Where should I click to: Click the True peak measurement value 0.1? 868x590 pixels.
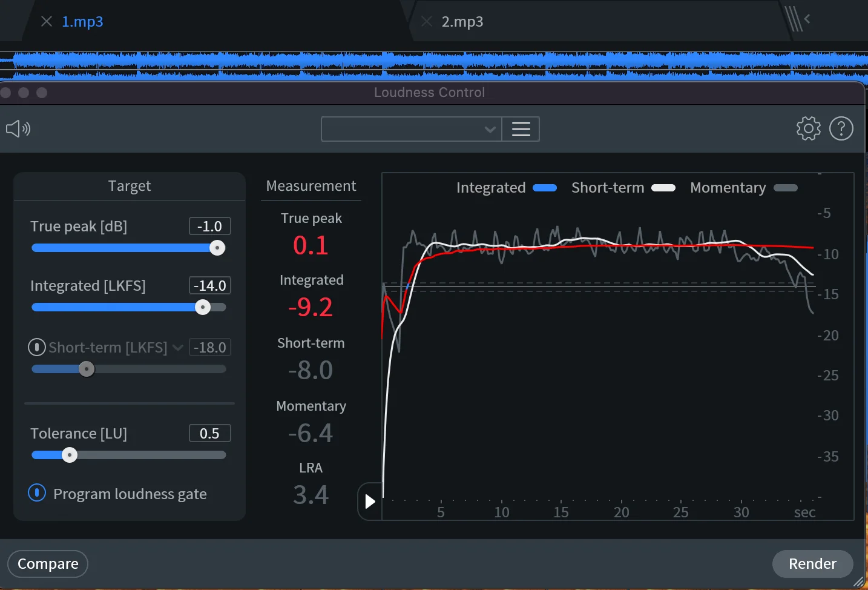(311, 245)
